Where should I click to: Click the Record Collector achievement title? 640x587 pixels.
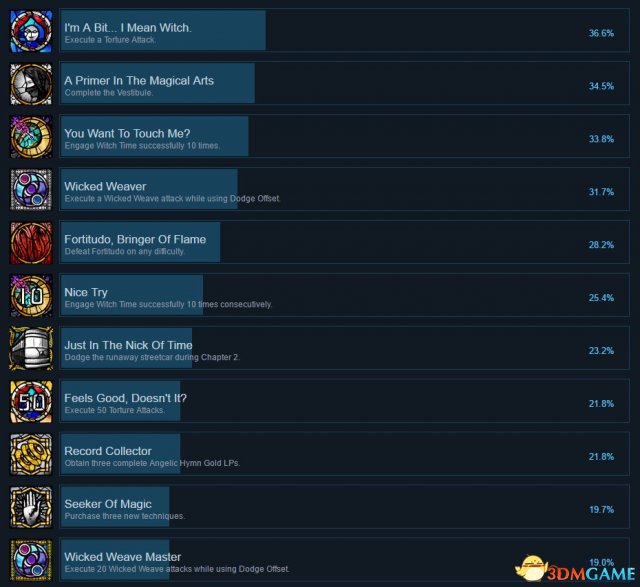108,451
